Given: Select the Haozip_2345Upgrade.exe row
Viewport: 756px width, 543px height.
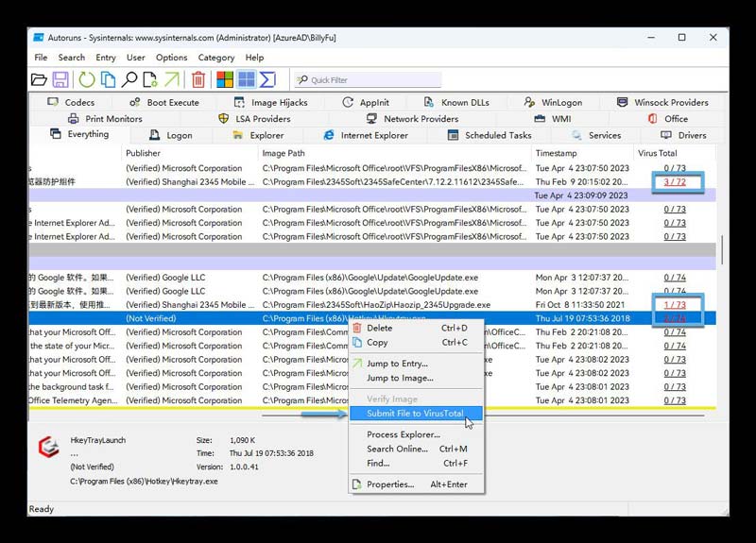Looking at the screenshot, I should [x=372, y=305].
